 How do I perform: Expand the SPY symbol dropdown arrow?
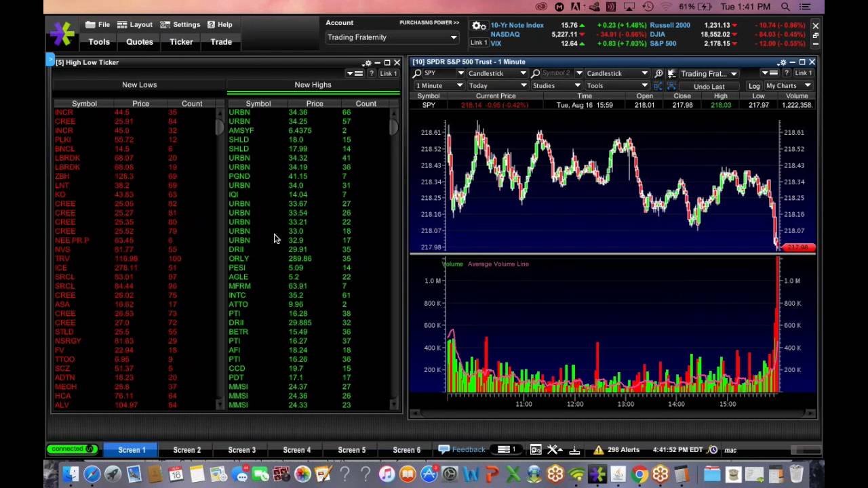click(460, 73)
